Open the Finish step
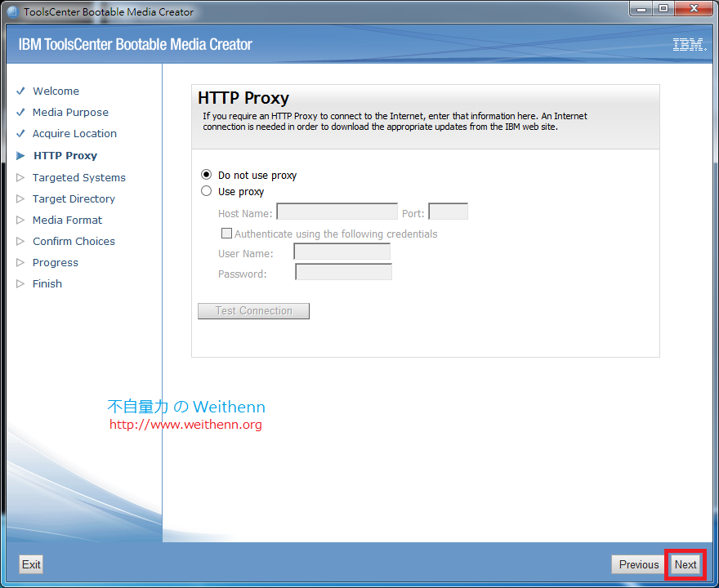 (x=47, y=283)
